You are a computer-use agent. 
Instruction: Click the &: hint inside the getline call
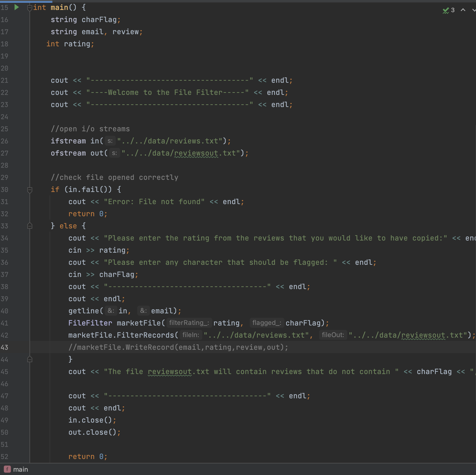(x=111, y=311)
